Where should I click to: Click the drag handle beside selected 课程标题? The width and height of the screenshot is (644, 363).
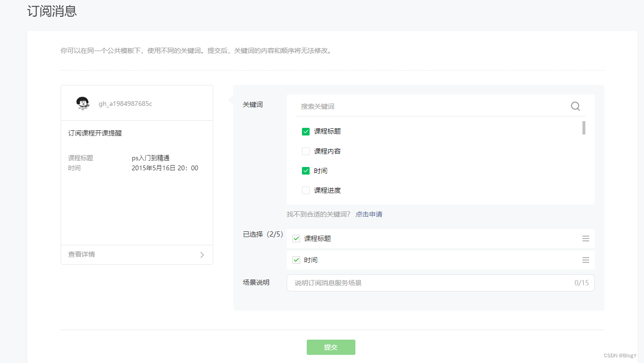pyautogui.click(x=586, y=239)
